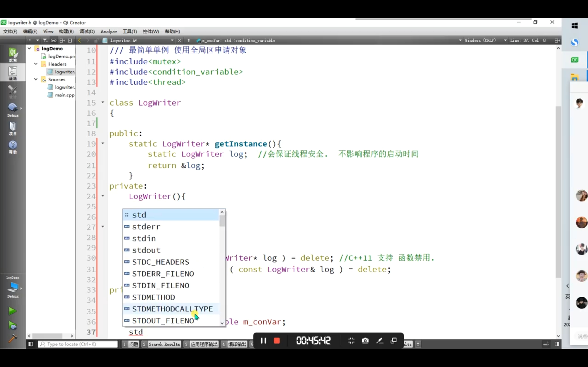Collapse the class LogWriter fold marker
Screen dimensions: 588x367
103,103
